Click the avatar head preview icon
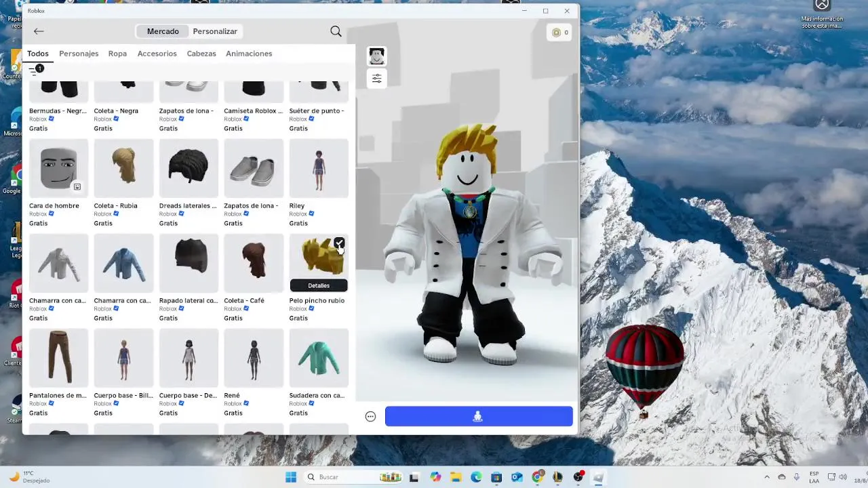Screen dimensions: 868x488 [377, 56]
